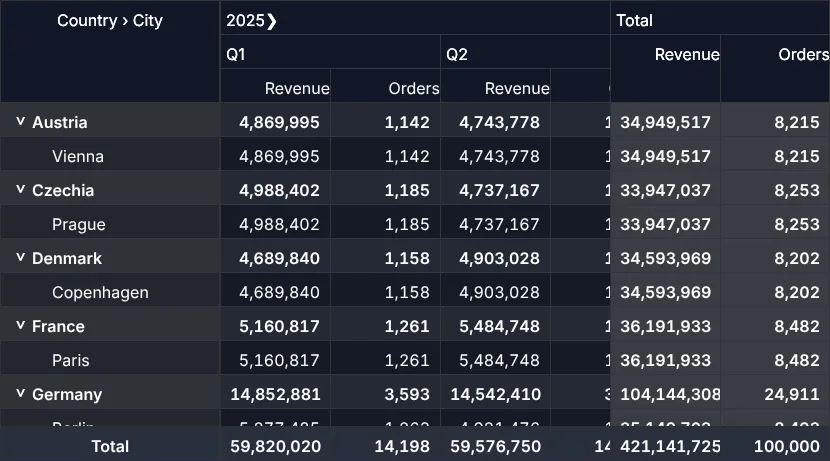The height and width of the screenshot is (461, 830).
Task: Click Vienna total revenue 34,949,517
Action: [665, 156]
